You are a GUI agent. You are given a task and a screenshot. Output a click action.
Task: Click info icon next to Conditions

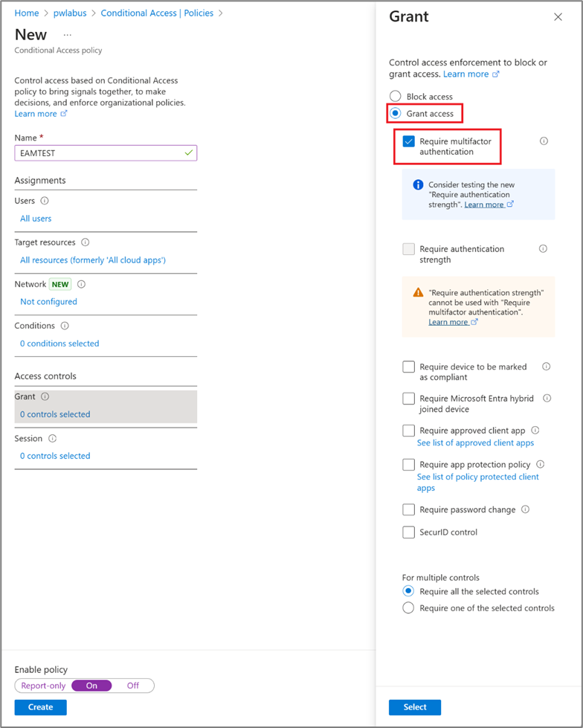pos(65,326)
